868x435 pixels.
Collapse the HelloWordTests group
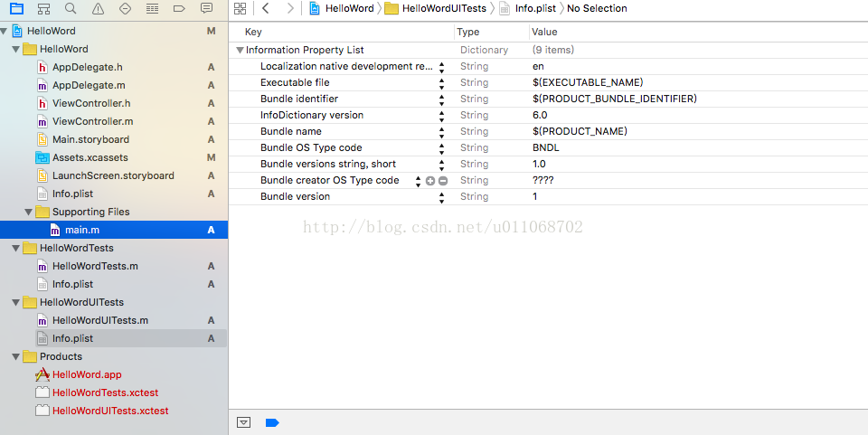[x=16, y=249]
